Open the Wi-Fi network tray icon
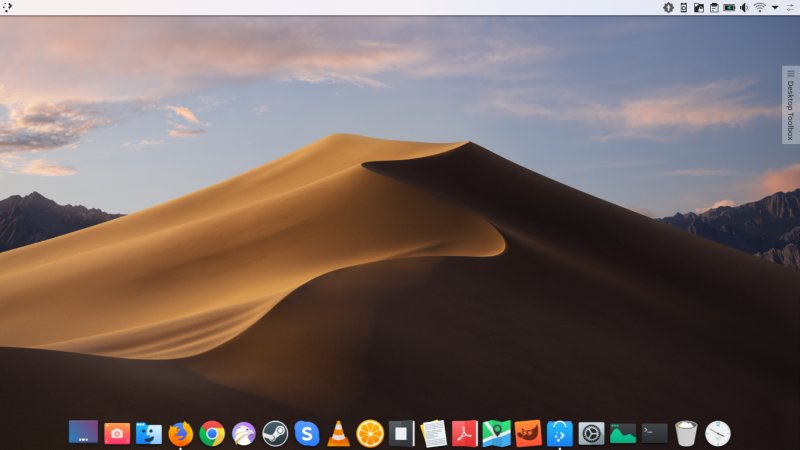The width and height of the screenshot is (800, 450). pyautogui.click(x=760, y=7)
